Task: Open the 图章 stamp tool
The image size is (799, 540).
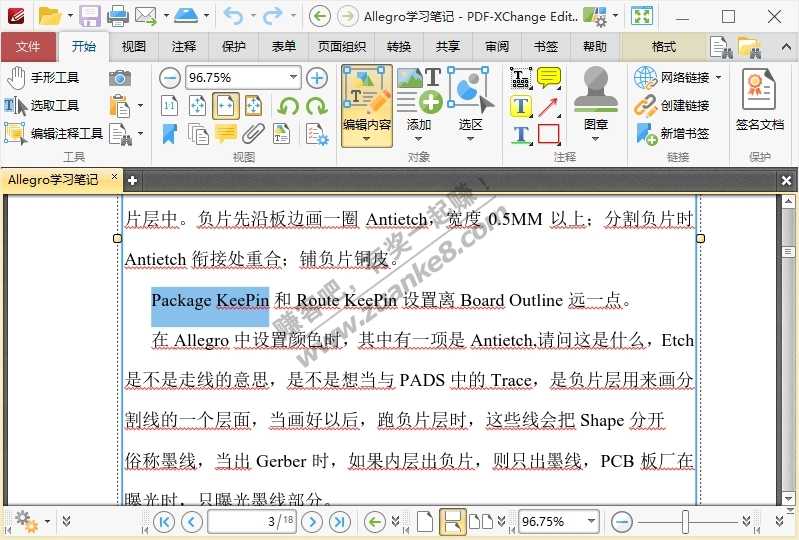Action: [x=595, y=105]
